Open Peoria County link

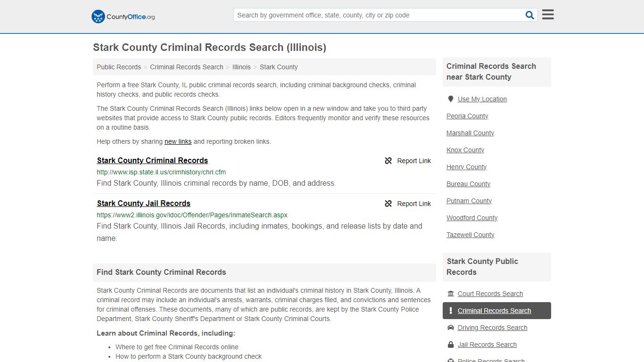point(467,116)
